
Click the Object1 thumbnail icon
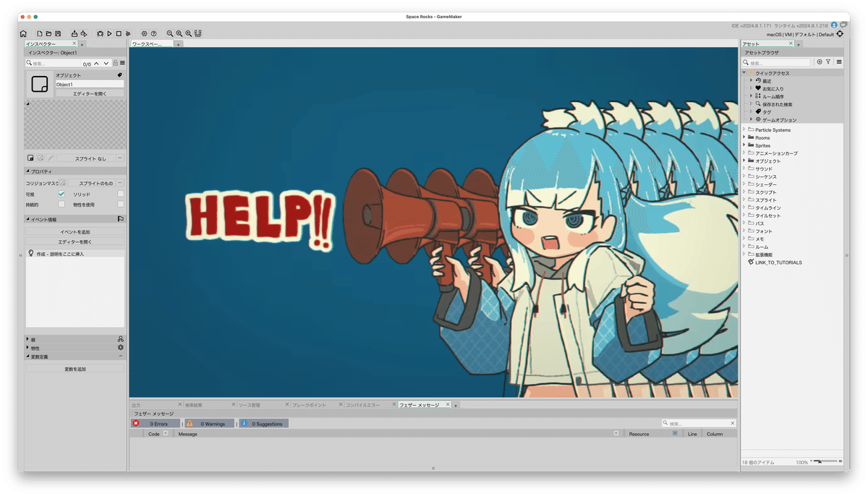pos(39,84)
